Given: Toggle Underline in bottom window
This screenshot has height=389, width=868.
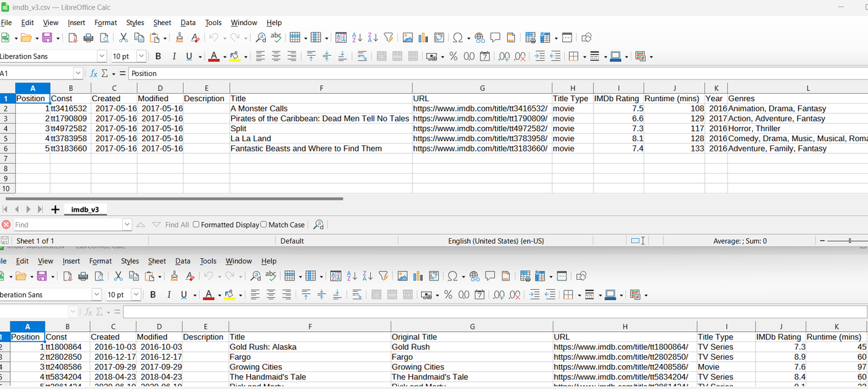Looking at the screenshot, I should click(184, 295).
